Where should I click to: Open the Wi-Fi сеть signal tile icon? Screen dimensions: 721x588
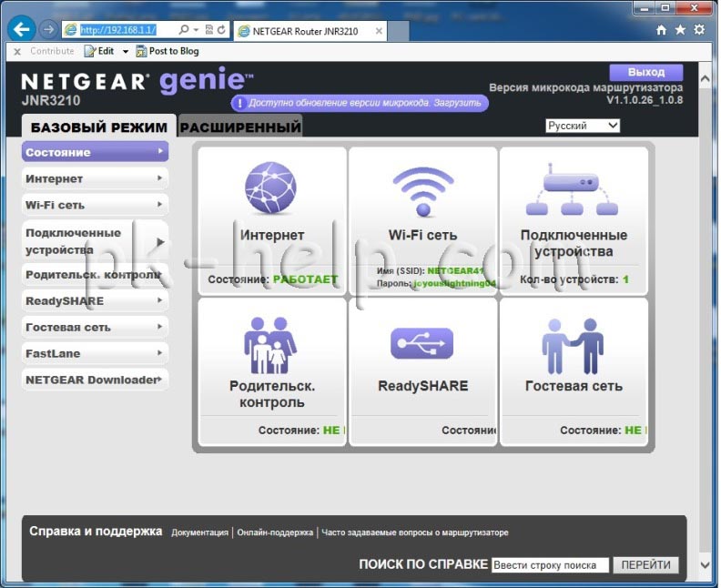423,191
